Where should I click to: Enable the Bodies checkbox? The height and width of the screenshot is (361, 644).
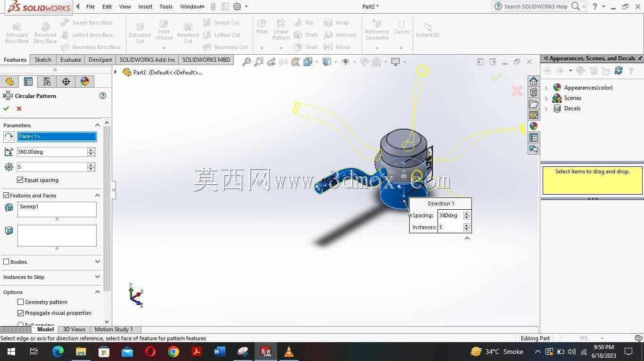pos(6,262)
